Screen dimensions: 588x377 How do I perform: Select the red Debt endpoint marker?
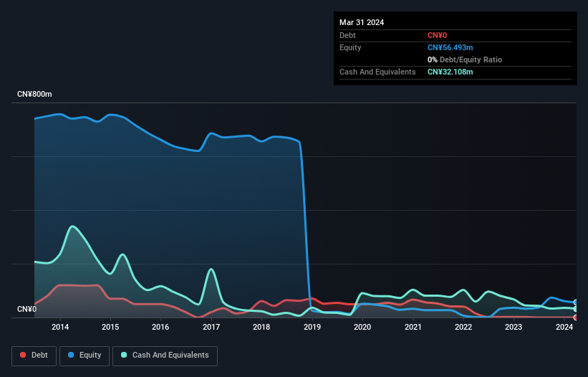pos(576,318)
